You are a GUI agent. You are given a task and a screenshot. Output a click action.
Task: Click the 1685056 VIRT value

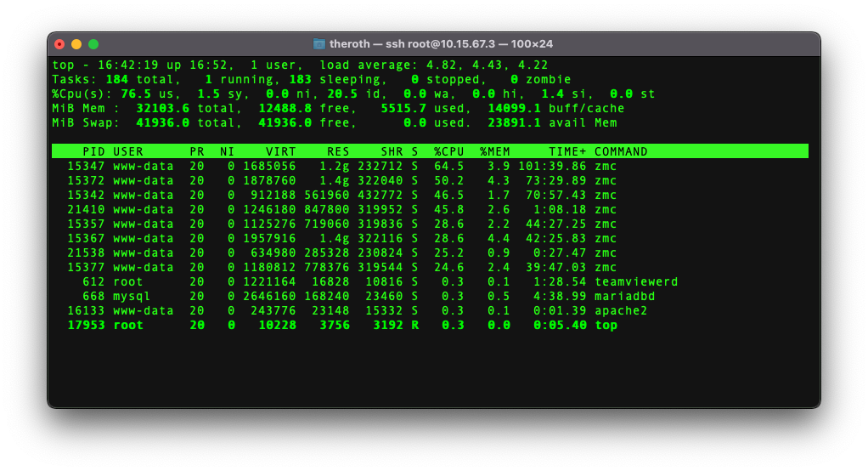[x=269, y=167]
